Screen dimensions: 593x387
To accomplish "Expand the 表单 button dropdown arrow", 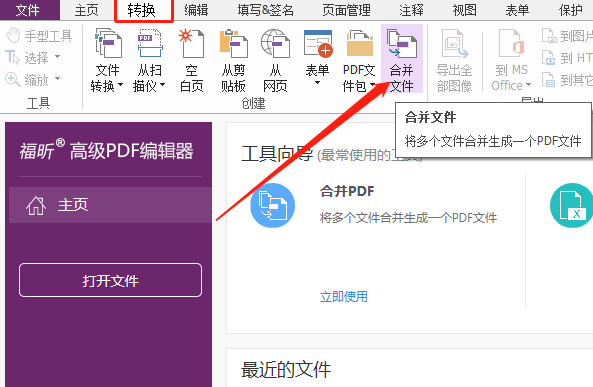I will [x=318, y=83].
